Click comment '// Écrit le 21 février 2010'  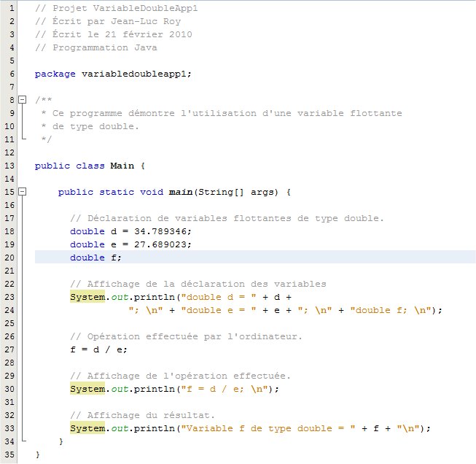[114, 34]
